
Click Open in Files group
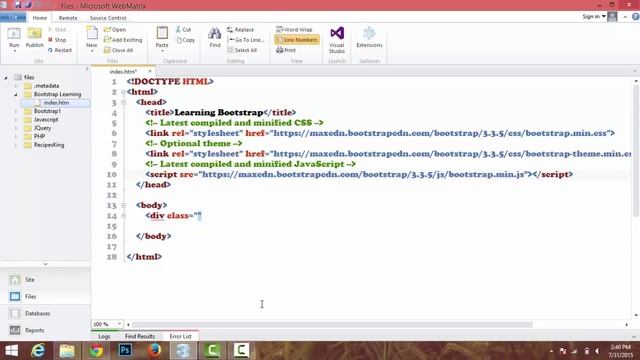(115, 29)
